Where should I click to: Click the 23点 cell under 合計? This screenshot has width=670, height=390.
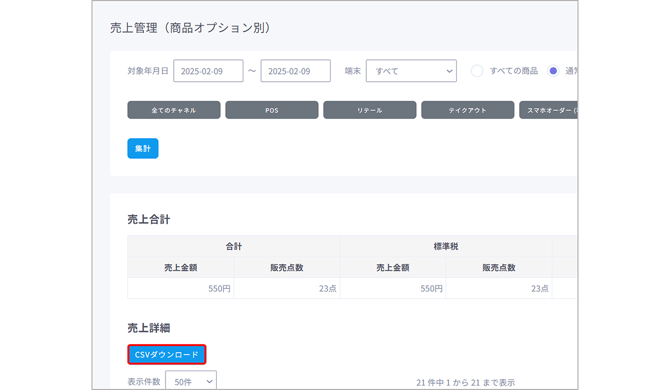[x=287, y=288]
